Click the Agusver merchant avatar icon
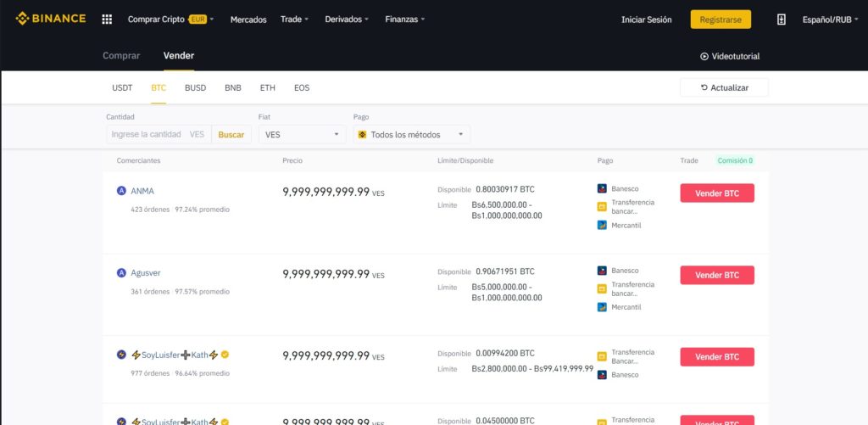 coord(121,272)
